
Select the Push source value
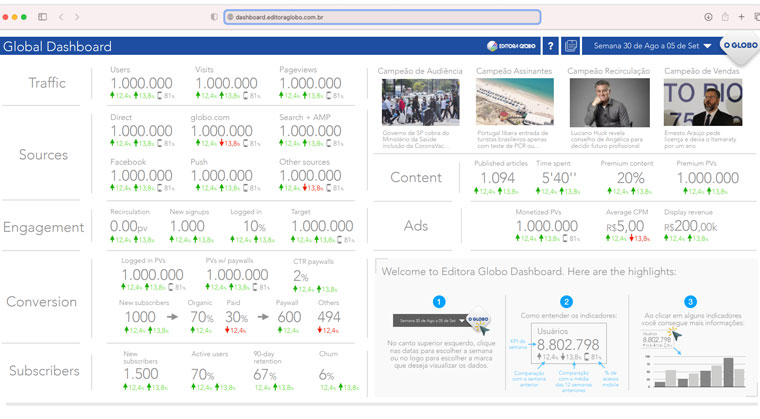tap(222, 176)
